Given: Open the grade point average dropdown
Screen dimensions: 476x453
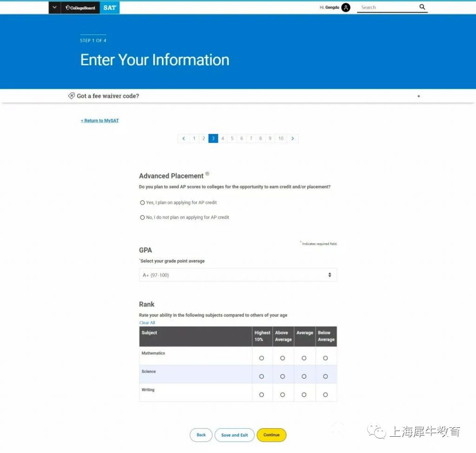Looking at the screenshot, I should pyautogui.click(x=238, y=275).
